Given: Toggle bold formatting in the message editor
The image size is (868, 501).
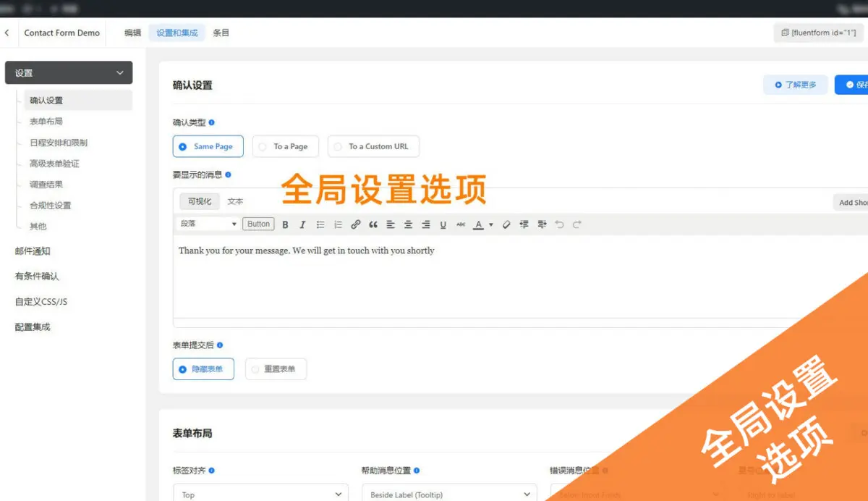Looking at the screenshot, I should click(x=286, y=224).
